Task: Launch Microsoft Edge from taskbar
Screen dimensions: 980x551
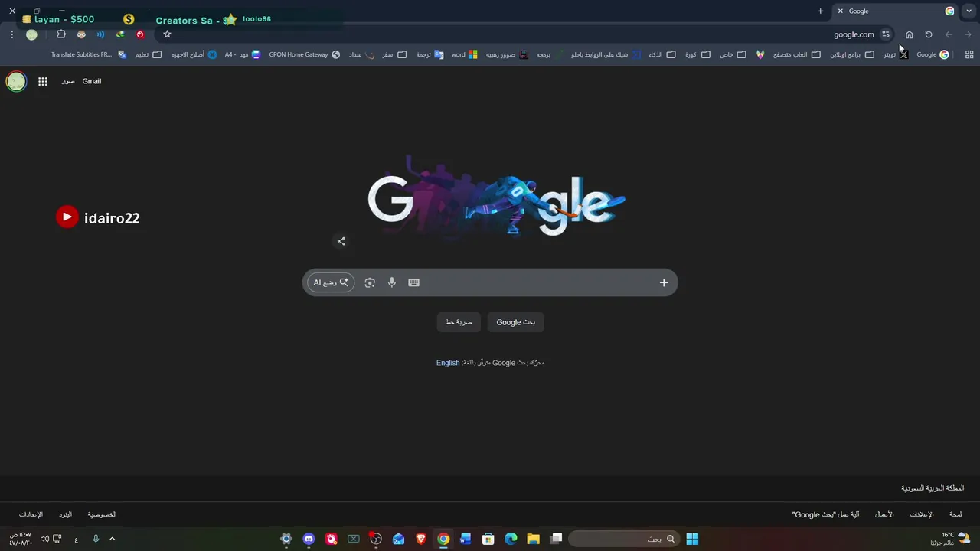Action: (511, 539)
